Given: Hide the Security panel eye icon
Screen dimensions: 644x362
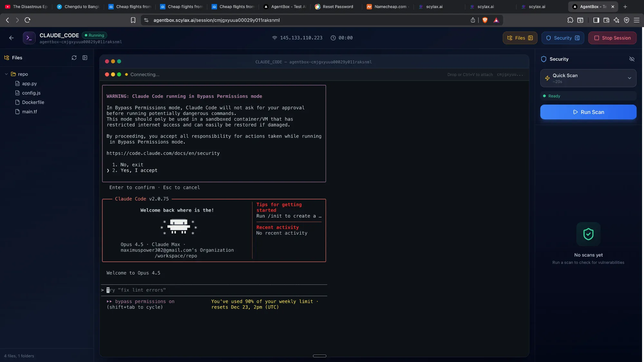Looking at the screenshot, I should click(x=632, y=59).
